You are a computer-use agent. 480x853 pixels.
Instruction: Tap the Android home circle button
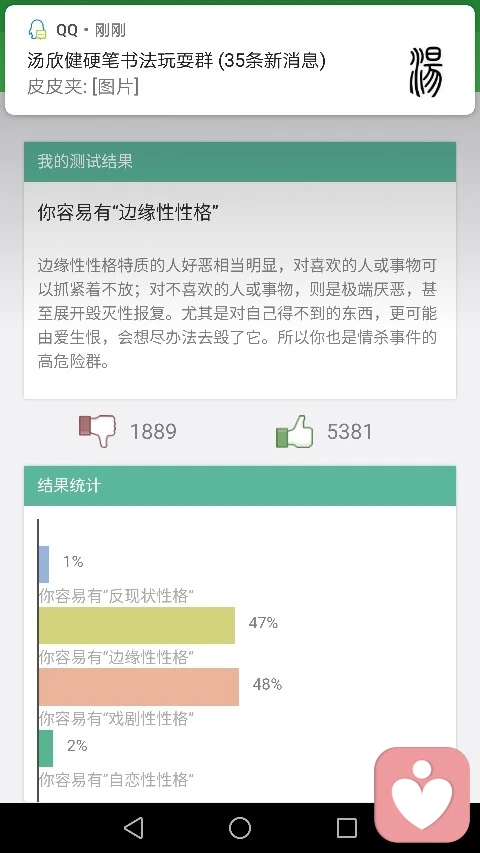pos(240,828)
